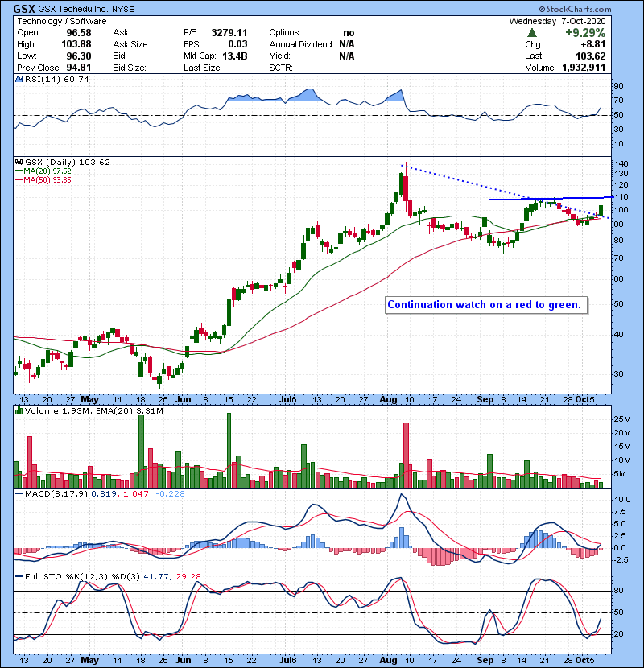Click the P/E value 3279.11
The height and width of the screenshot is (668, 644).
[229, 33]
